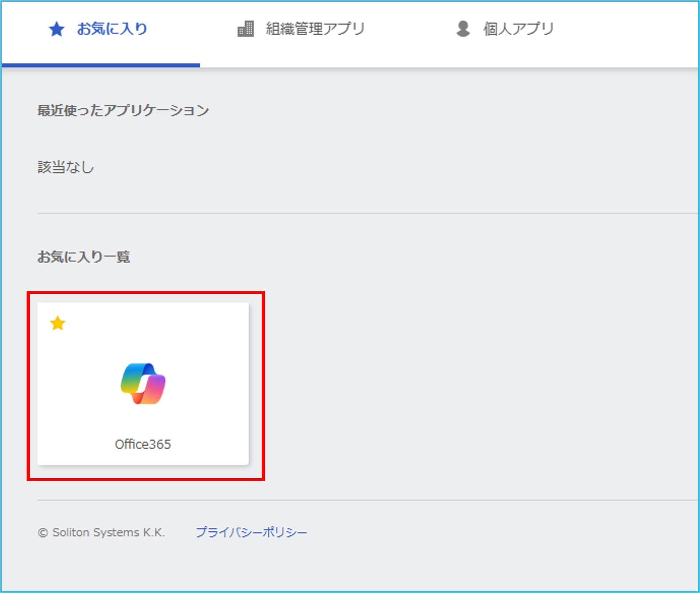Viewport: 700px width, 593px height.
Task: Click the Office365 label on the app card
Action: click(143, 444)
